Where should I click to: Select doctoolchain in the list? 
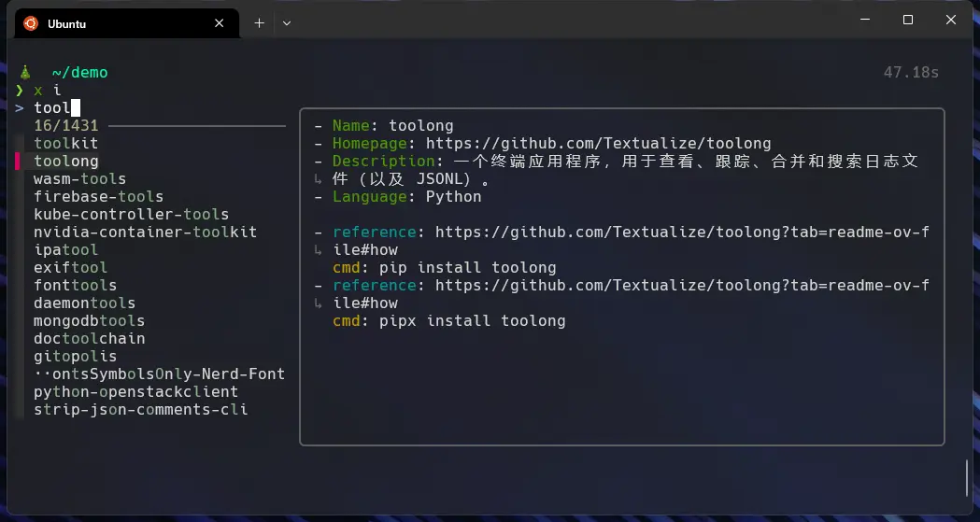(x=90, y=338)
